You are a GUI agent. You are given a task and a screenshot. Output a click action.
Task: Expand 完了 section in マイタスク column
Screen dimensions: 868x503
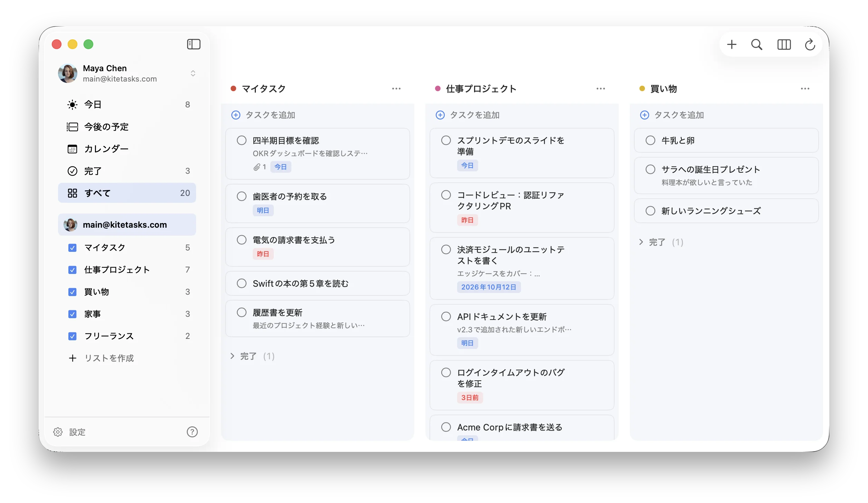point(232,356)
